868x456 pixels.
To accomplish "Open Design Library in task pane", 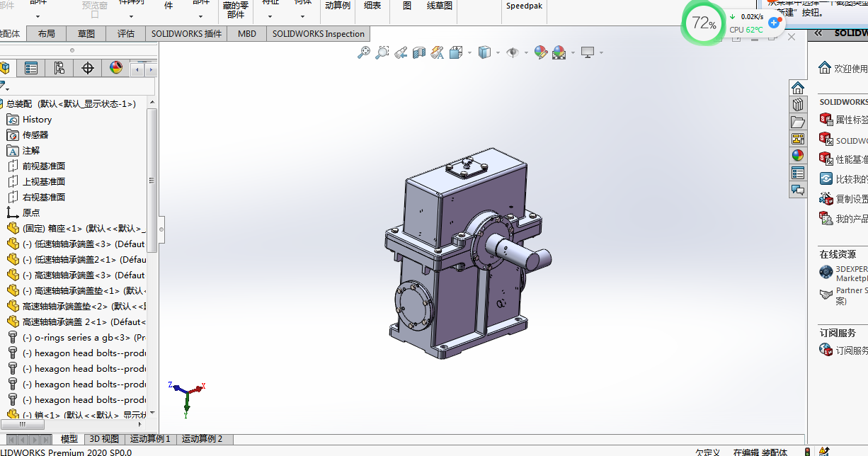I will pos(798,105).
